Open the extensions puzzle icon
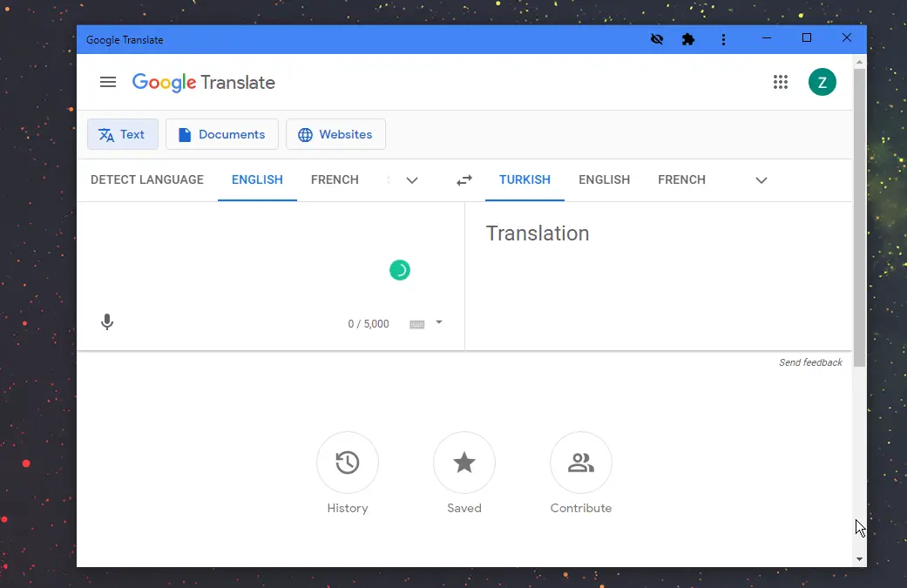The height and width of the screenshot is (588, 907). 687,39
